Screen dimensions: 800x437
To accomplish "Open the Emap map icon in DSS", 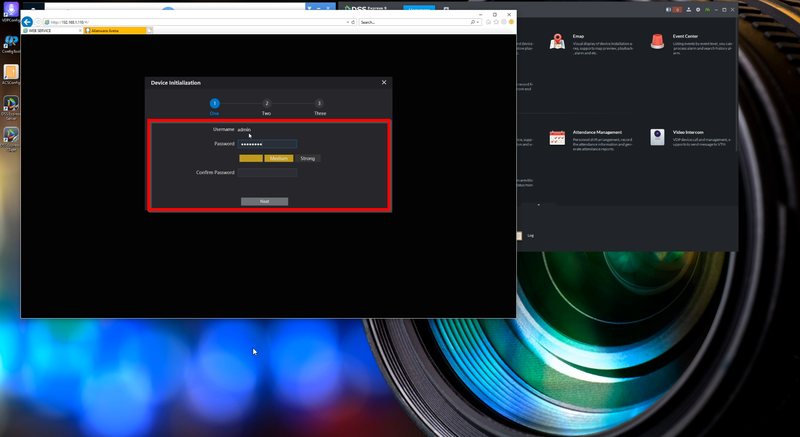I will (557, 42).
